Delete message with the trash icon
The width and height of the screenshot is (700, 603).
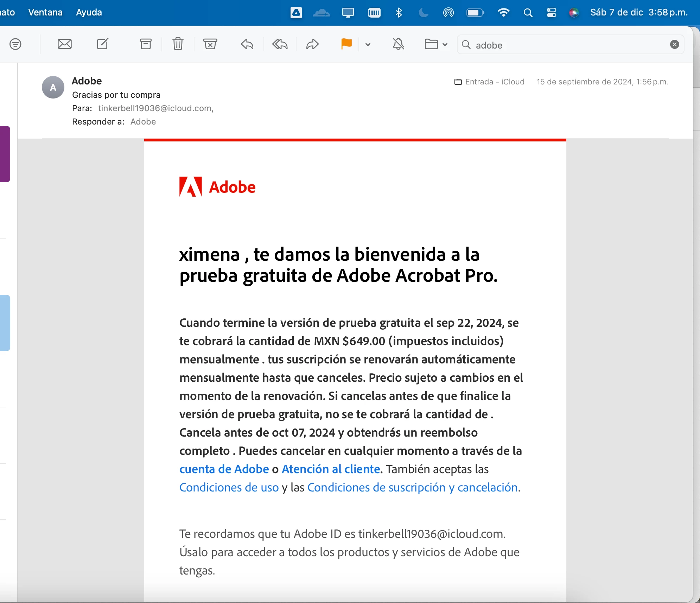[x=178, y=44]
